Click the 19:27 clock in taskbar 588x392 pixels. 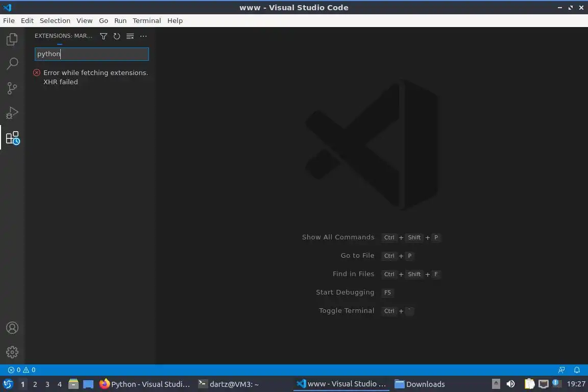coord(576,384)
